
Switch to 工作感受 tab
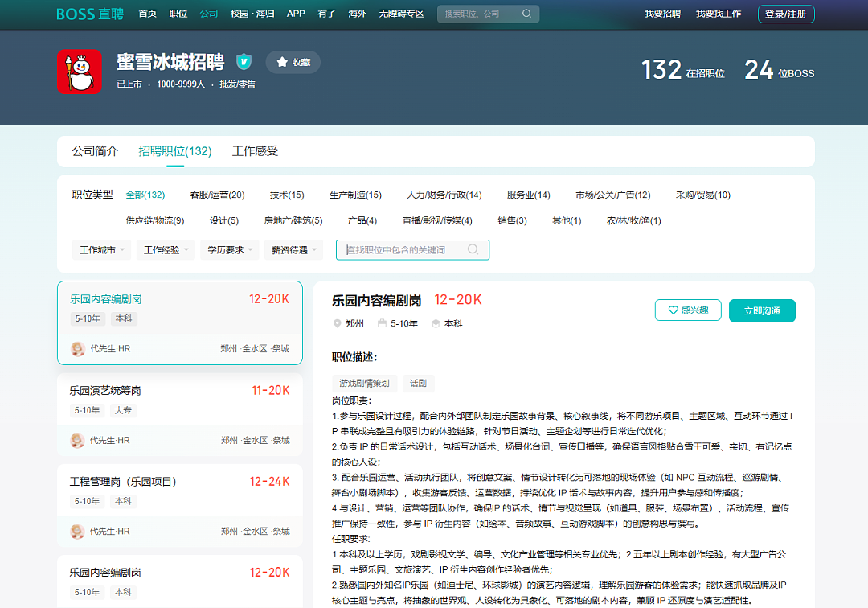coord(256,151)
